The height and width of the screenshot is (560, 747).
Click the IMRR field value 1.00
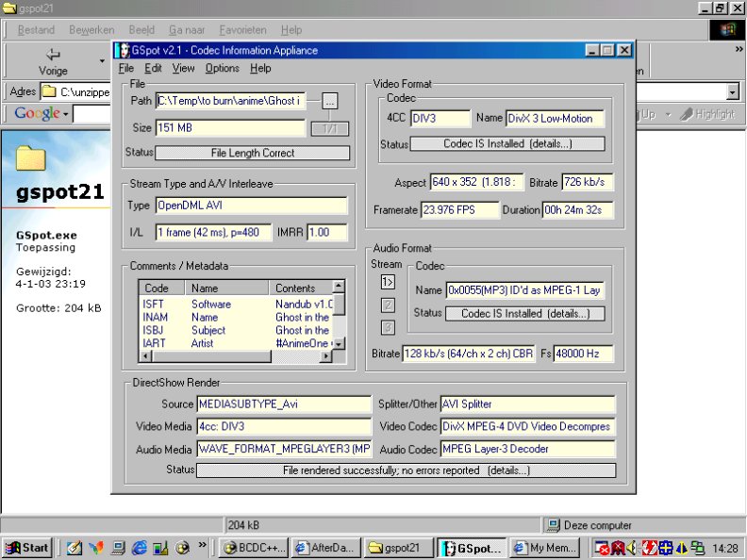[x=326, y=232]
